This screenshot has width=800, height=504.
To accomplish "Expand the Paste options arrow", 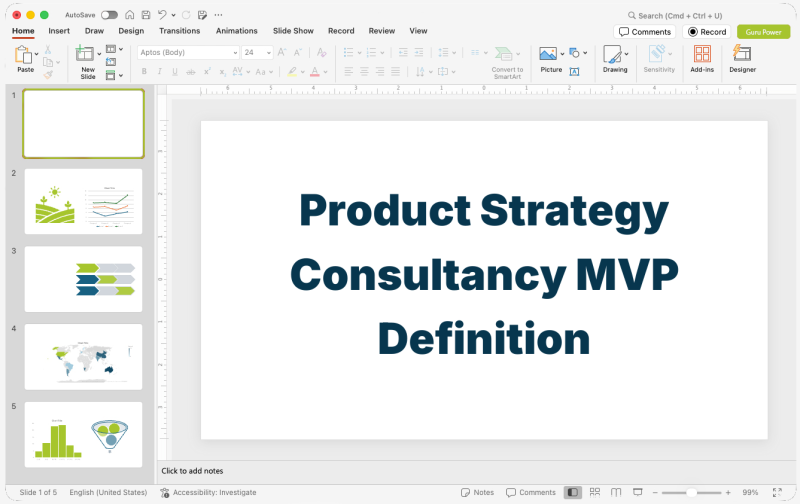I will coord(36,54).
